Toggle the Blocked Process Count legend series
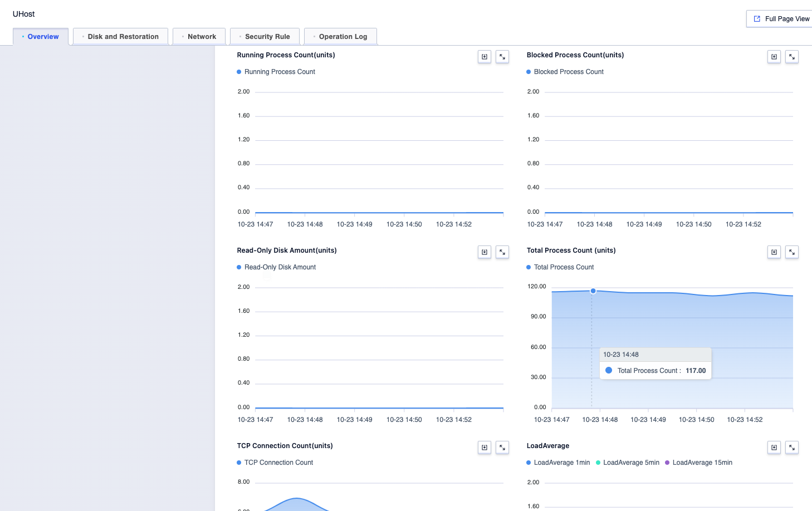Image resolution: width=812 pixels, height=511 pixels. coord(565,72)
